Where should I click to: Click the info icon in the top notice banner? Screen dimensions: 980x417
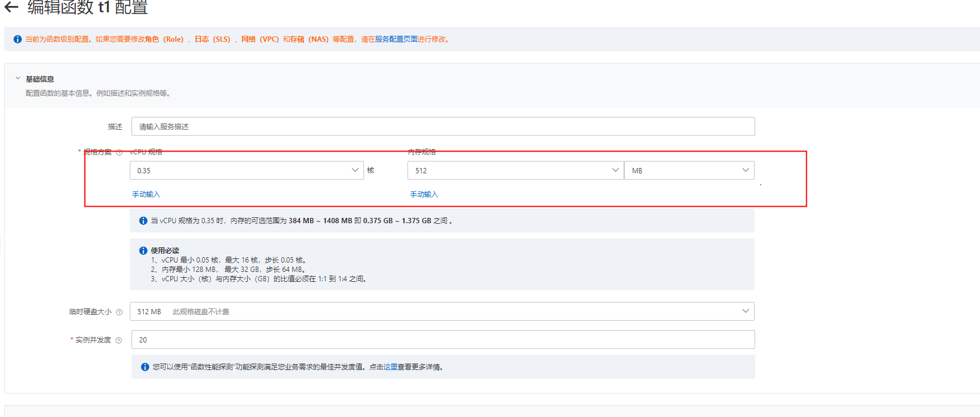[18, 39]
